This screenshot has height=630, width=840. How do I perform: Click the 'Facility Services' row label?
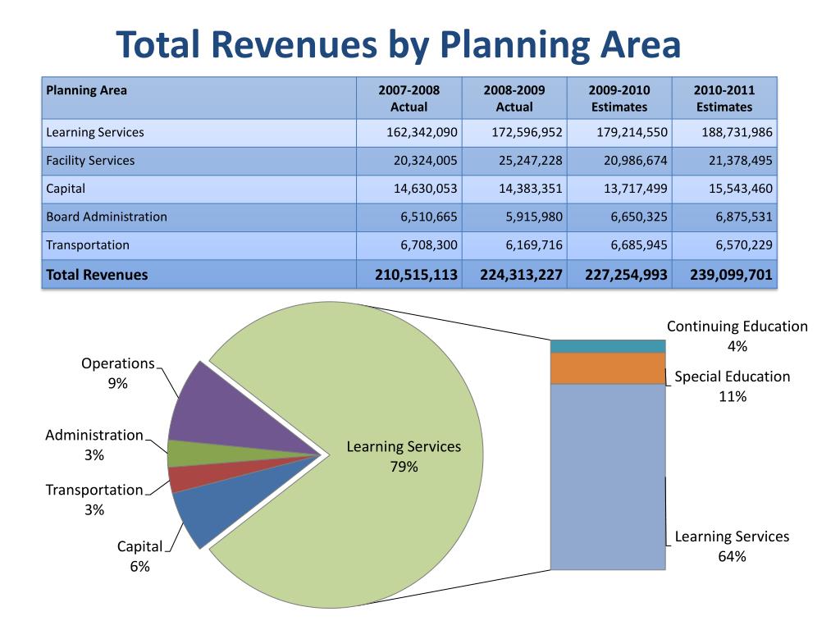pos(90,161)
